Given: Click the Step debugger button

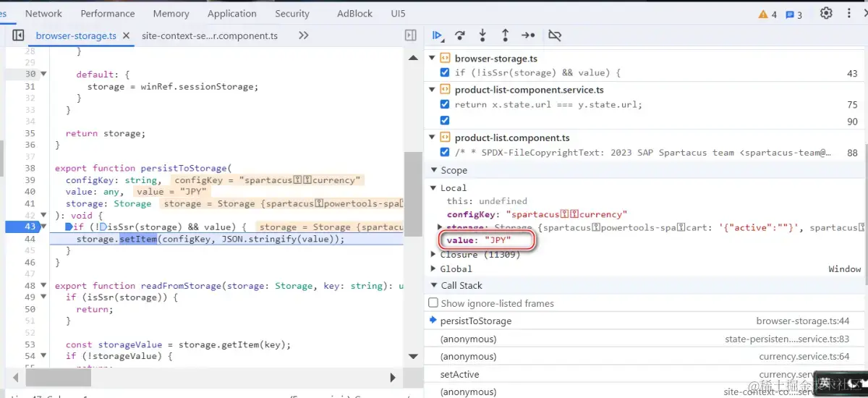Looking at the screenshot, I should point(528,35).
